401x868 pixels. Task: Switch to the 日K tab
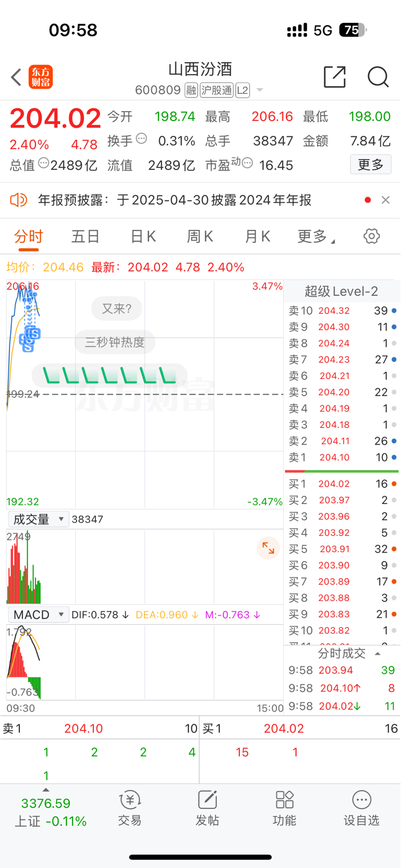click(x=143, y=237)
